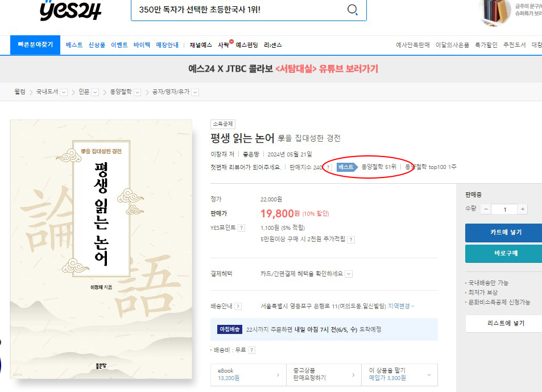The width and height of the screenshot is (542, 392).
Task: Click publisher name 좋은땅
Action: (251, 154)
